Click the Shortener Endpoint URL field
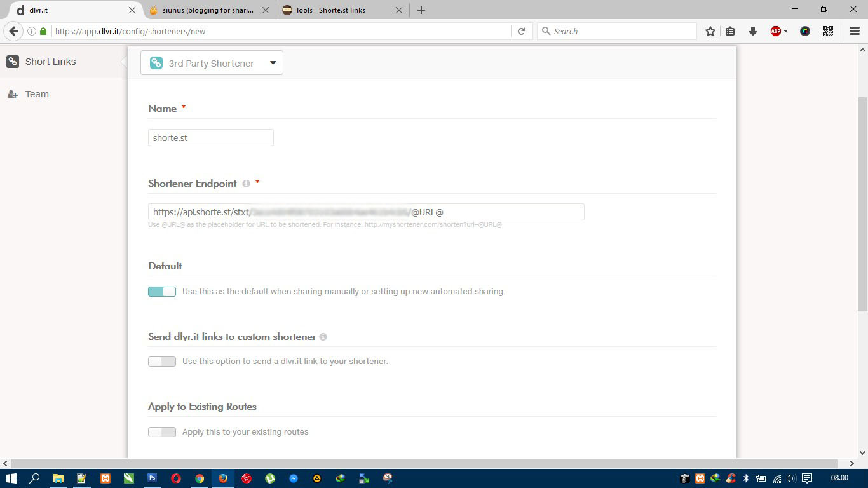 pos(366,212)
